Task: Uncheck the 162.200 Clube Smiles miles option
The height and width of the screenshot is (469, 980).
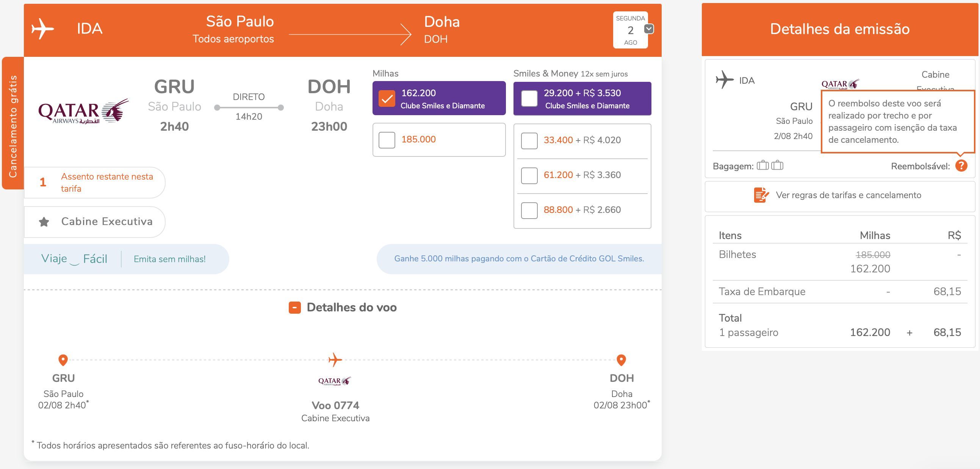Action: click(x=387, y=98)
